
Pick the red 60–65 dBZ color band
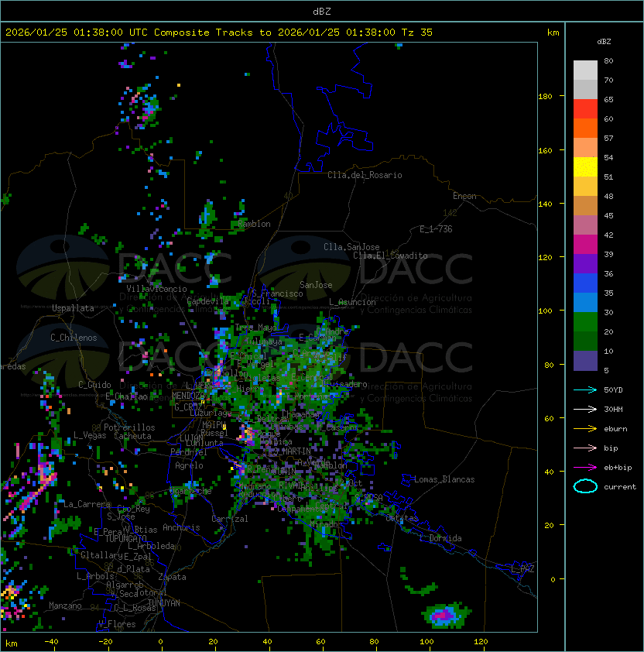click(x=585, y=109)
